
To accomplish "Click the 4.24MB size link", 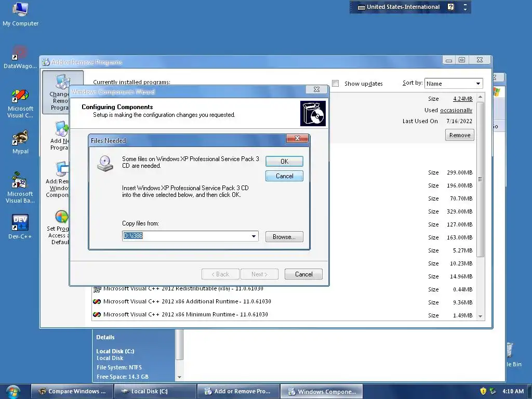I will pos(463,99).
